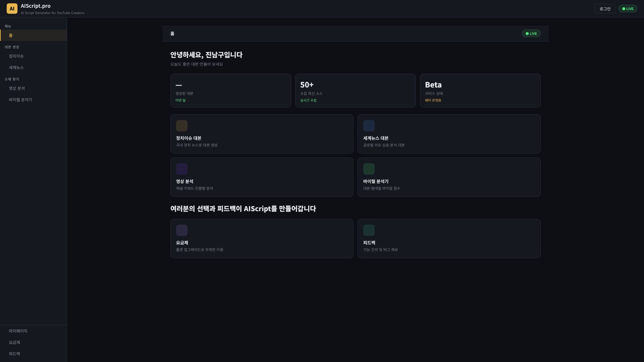Viewport: 644px width, 362px height.
Task: Click the 피드백 card title
Action: pyautogui.click(x=369, y=243)
